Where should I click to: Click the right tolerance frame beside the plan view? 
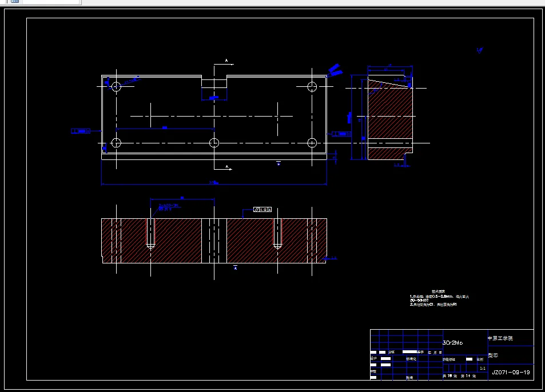(x=341, y=134)
